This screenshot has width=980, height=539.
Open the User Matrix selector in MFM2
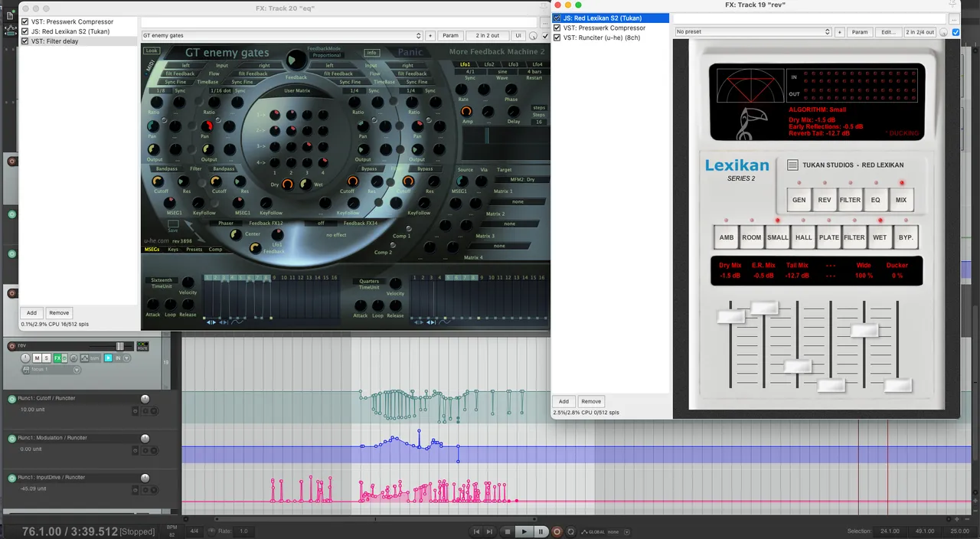click(296, 90)
